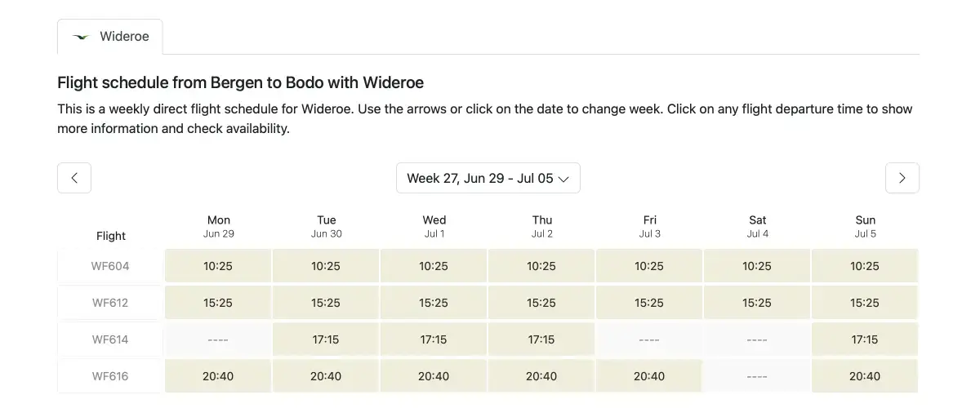980x408 pixels.
Task: Click the Wideroe airline logo icon
Action: click(81, 37)
